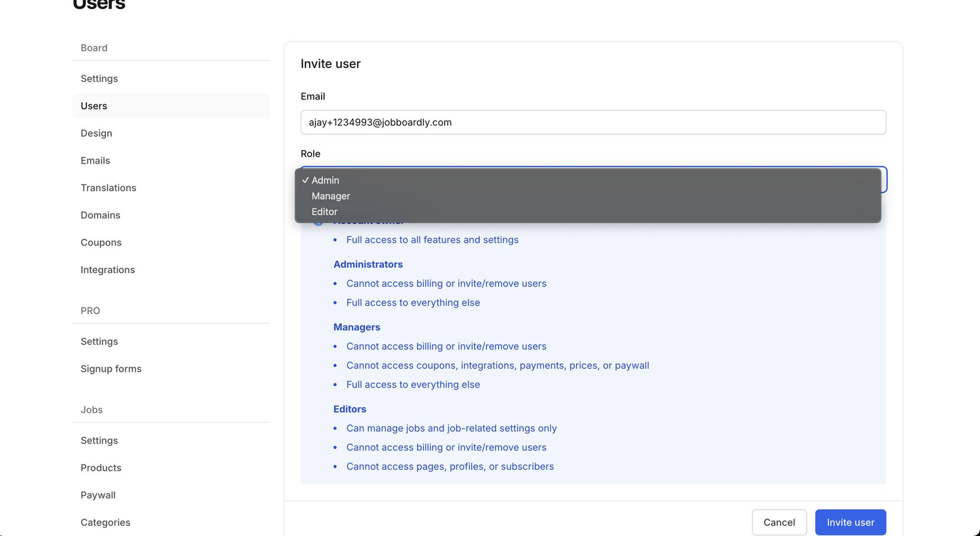The width and height of the screenshot is (980, 536).
Task: Open the Translations section
Action: click(x=108, y=188)
